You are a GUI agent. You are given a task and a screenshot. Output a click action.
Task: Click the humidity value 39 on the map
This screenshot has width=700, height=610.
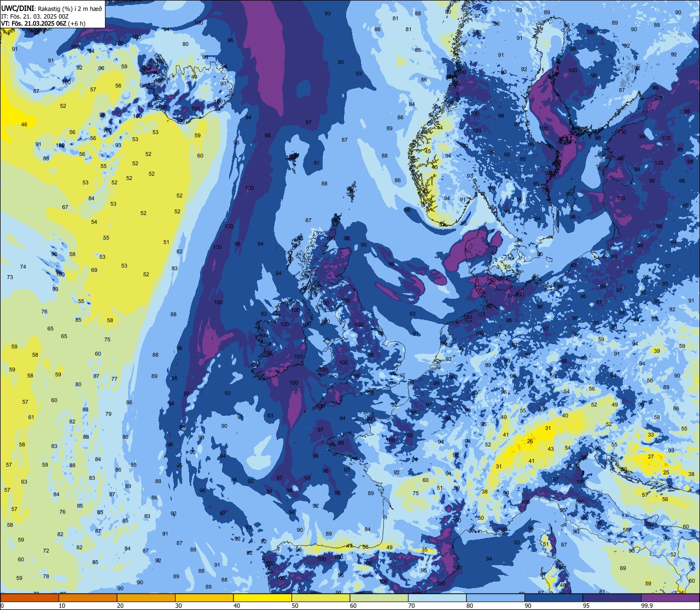(657, 351)
